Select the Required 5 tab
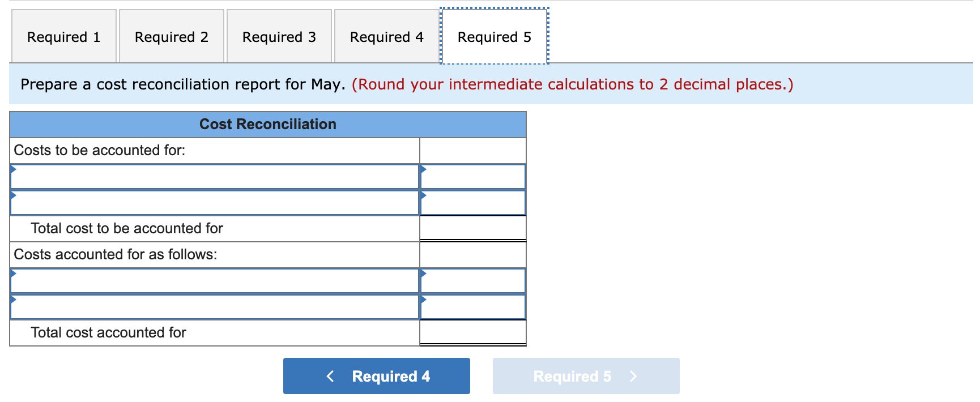 [x=493, y=36]
